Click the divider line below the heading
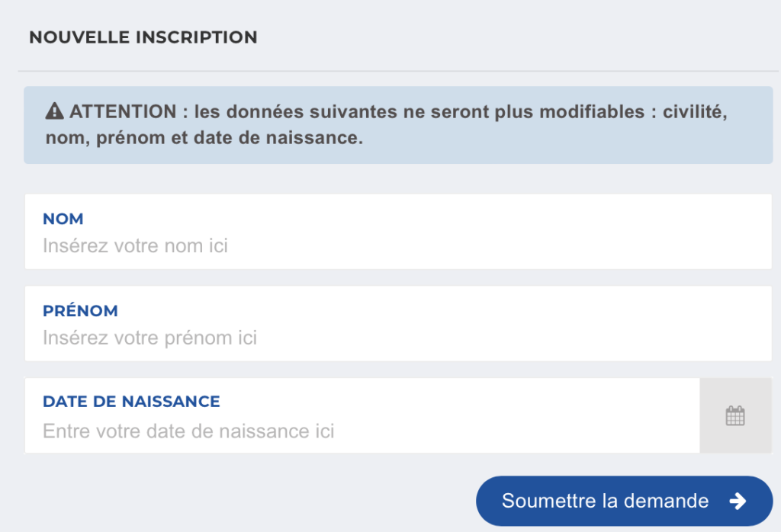The width and height of the screenshot is (781, 532). coord(398,71)
